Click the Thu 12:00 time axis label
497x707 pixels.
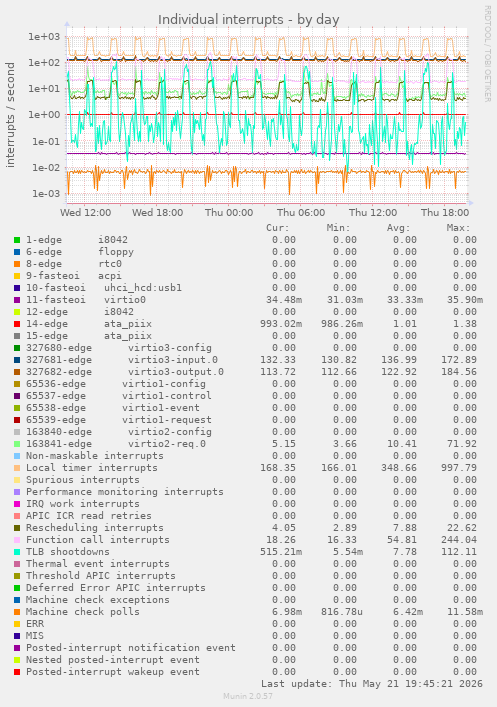coord(373,212)
